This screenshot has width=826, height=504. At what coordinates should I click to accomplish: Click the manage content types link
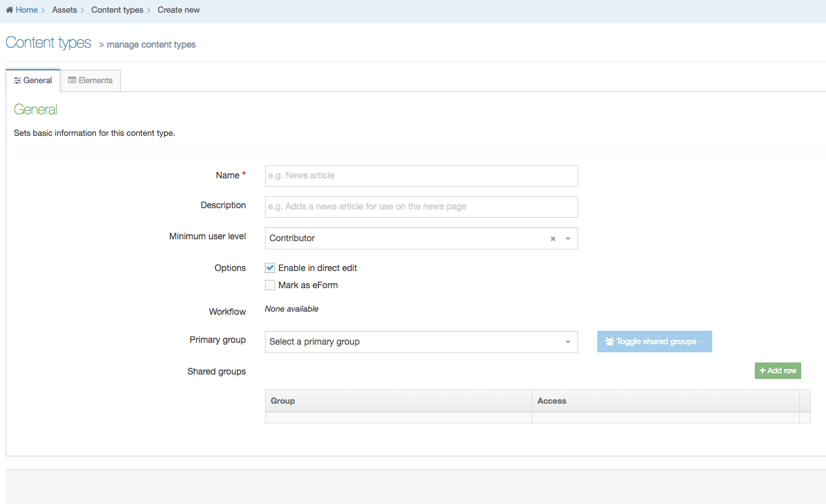point(151,44)
